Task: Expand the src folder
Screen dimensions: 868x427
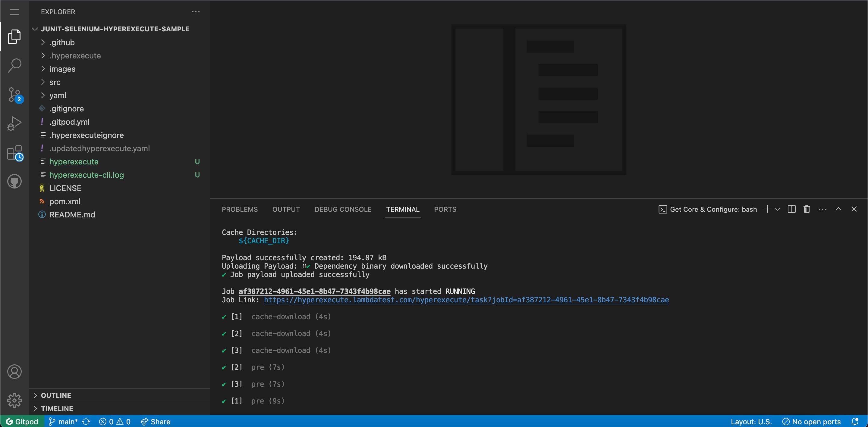Action: point(55,82)
